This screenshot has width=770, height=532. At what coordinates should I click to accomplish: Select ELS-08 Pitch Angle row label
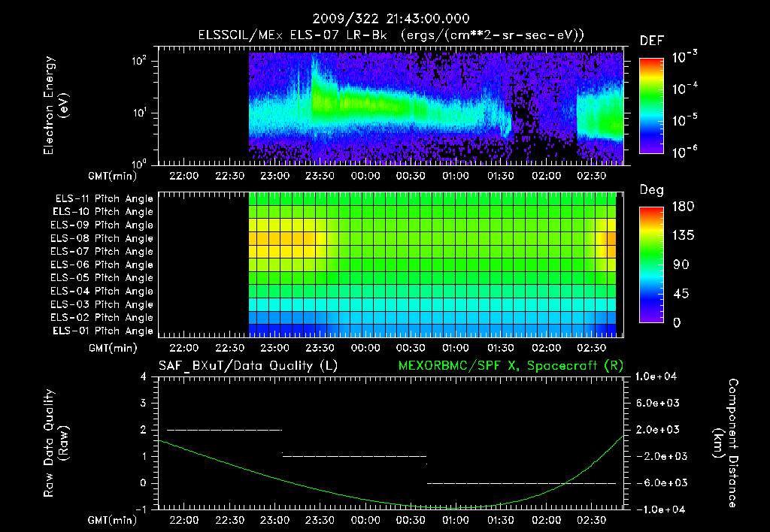(x=102, y=238)
